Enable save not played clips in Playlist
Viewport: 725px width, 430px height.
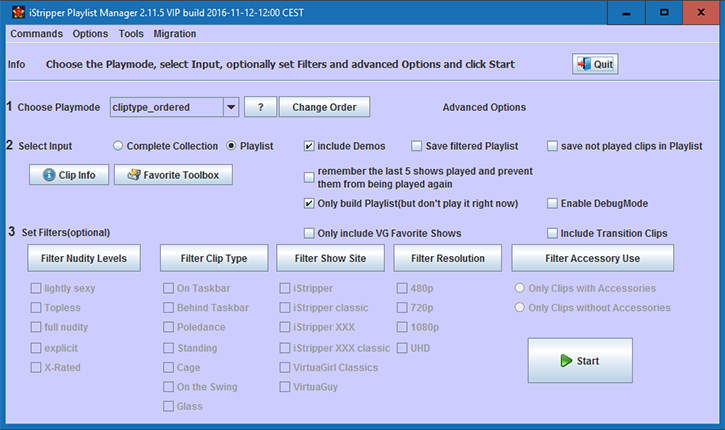[552, 146]
